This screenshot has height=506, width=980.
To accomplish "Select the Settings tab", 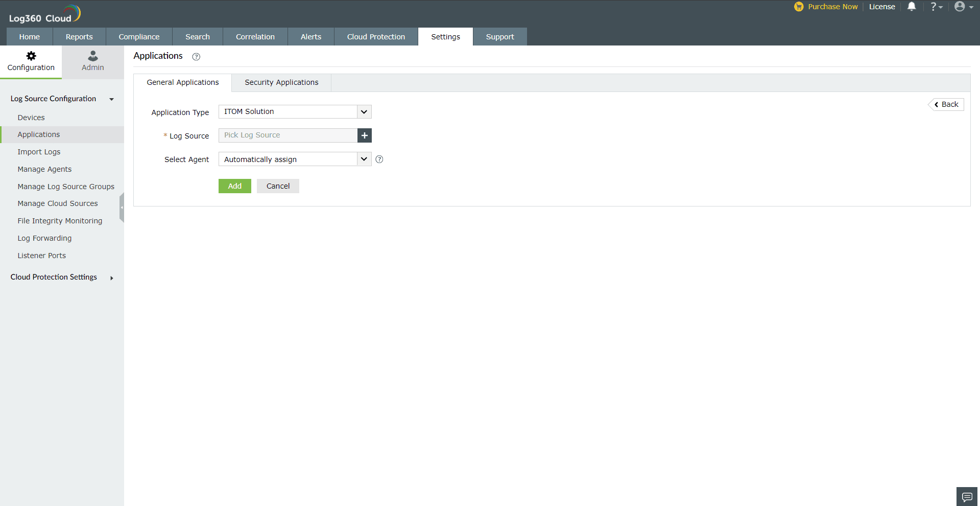I will (x=445, y=37).
